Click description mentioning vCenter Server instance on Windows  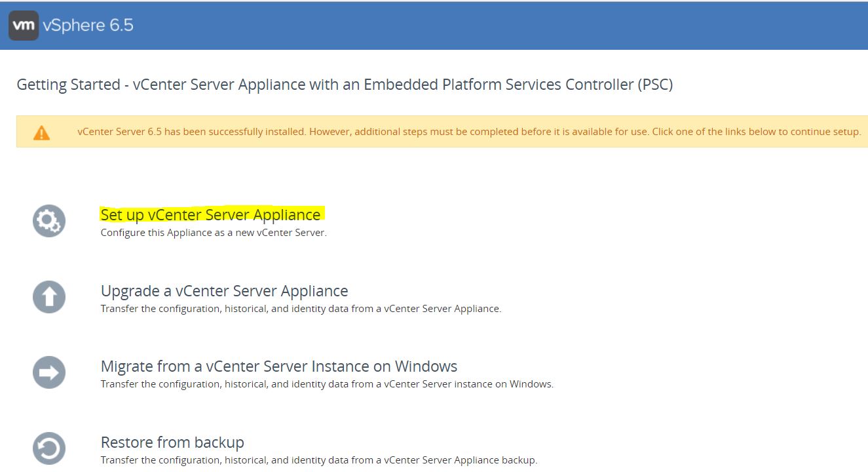click(x=327, y=384)
